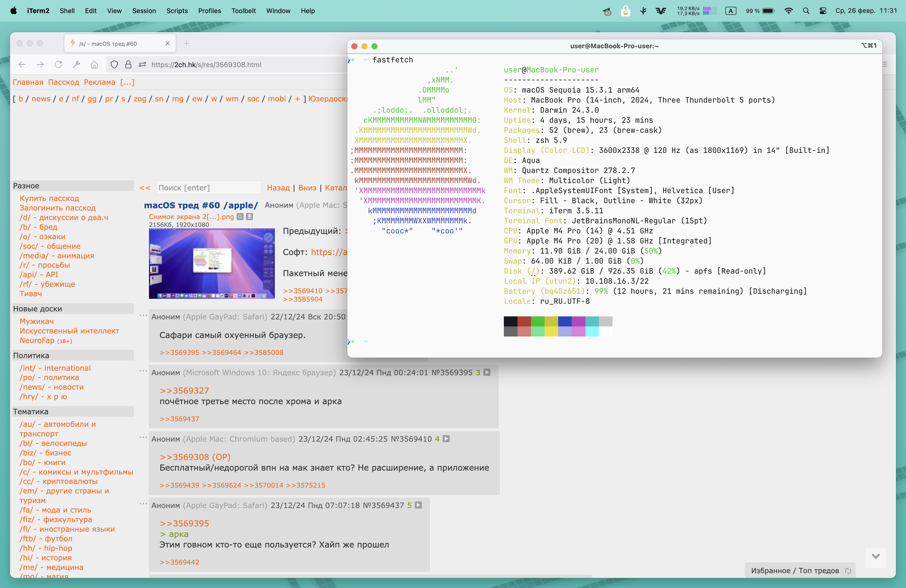
Task: Open the Toolbelt menu
Action: pos(244,11)
